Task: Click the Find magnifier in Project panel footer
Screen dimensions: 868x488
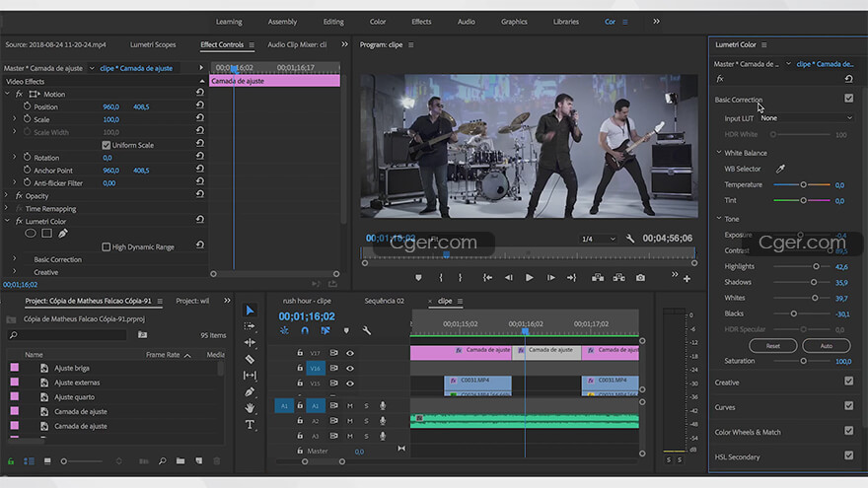Action: (162, 461)
